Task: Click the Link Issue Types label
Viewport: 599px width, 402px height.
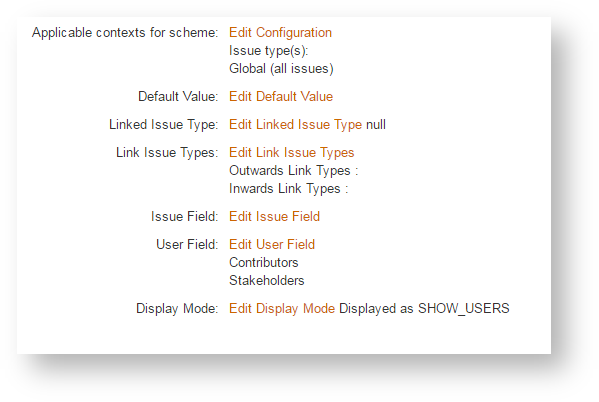Action: 167,153
